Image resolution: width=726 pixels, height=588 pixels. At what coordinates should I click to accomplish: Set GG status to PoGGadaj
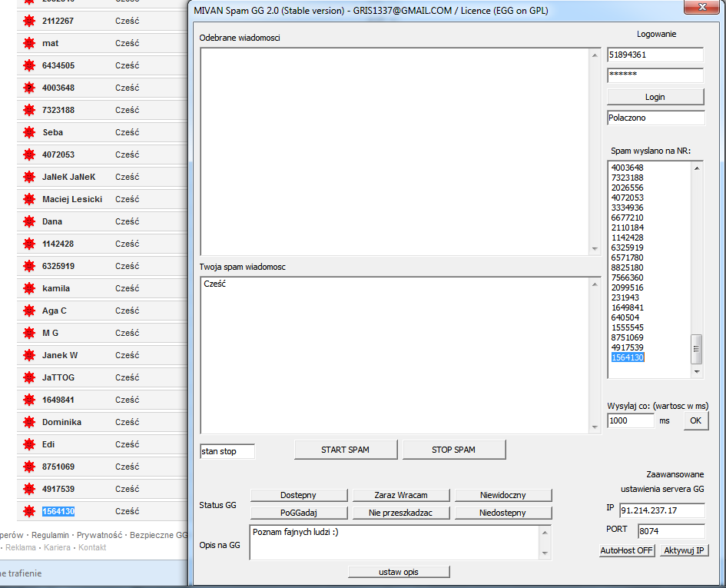pyautogui.click(x=299, y=513)
